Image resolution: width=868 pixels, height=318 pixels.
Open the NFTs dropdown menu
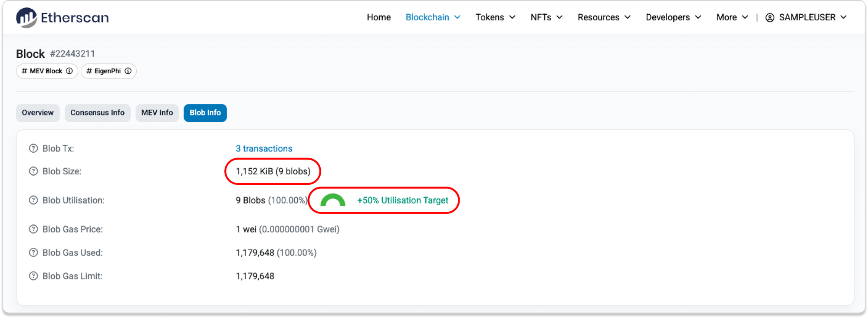(546, 17)
